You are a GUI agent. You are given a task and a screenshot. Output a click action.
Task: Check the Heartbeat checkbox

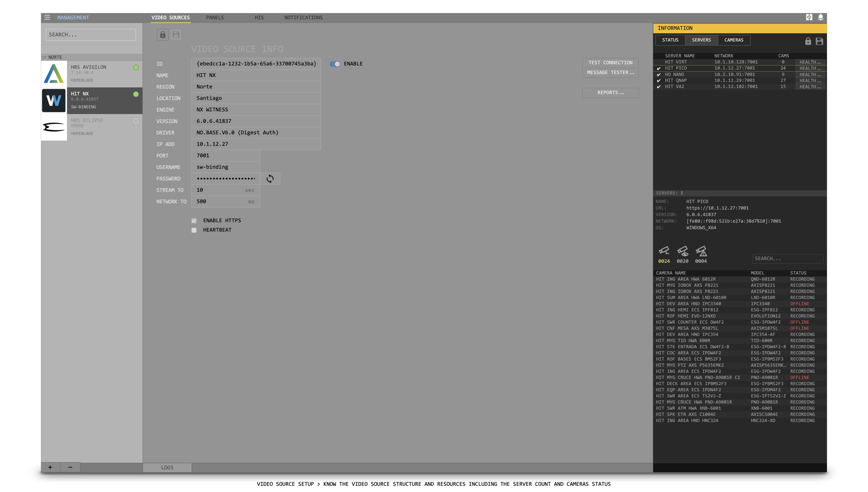194,230
